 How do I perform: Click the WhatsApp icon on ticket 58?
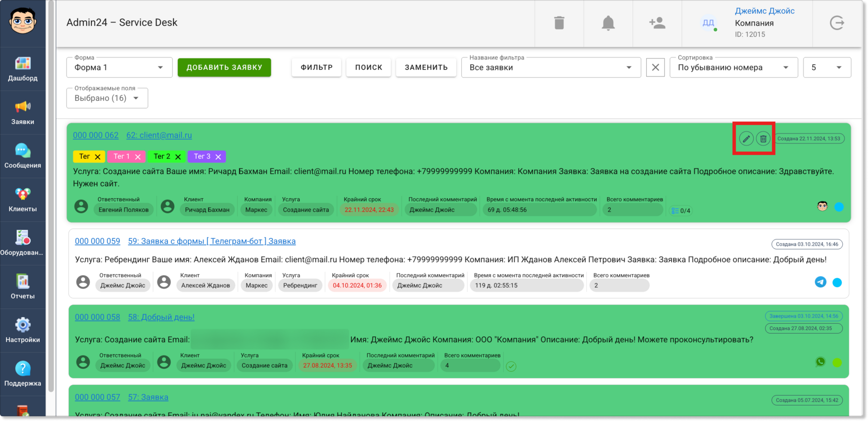coord(820,362)
